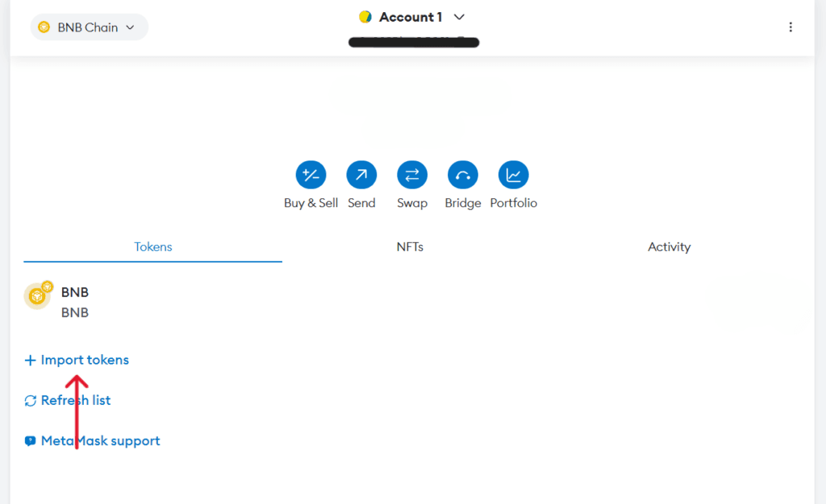Open the MetaMask support link

tap(101, 441)
